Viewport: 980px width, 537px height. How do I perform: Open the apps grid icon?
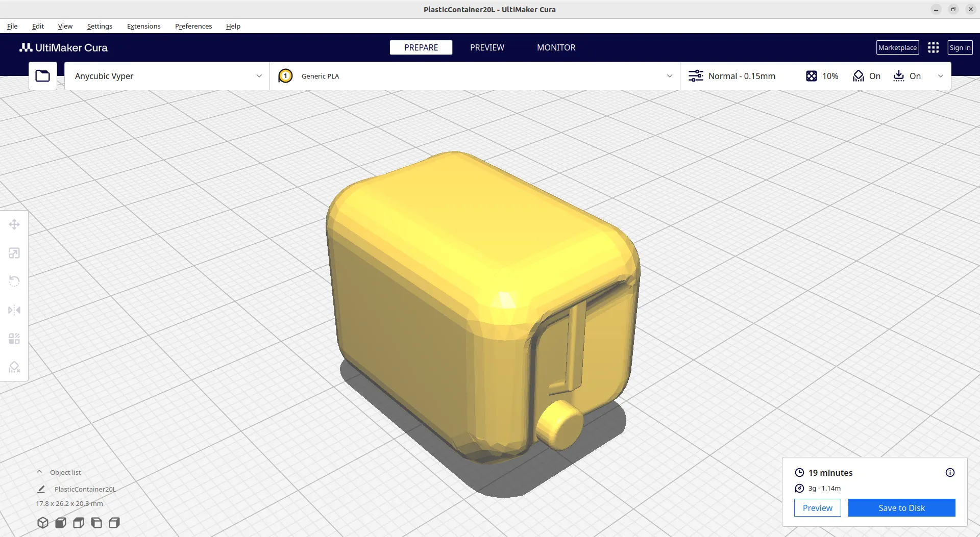933,47
